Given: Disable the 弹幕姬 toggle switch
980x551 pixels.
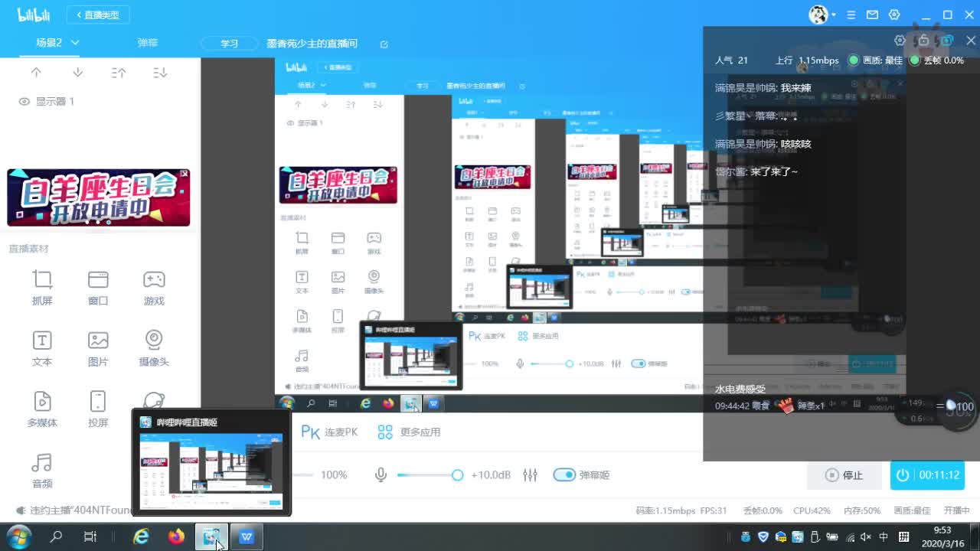Looking at the screenshot, I should [564, 474].
